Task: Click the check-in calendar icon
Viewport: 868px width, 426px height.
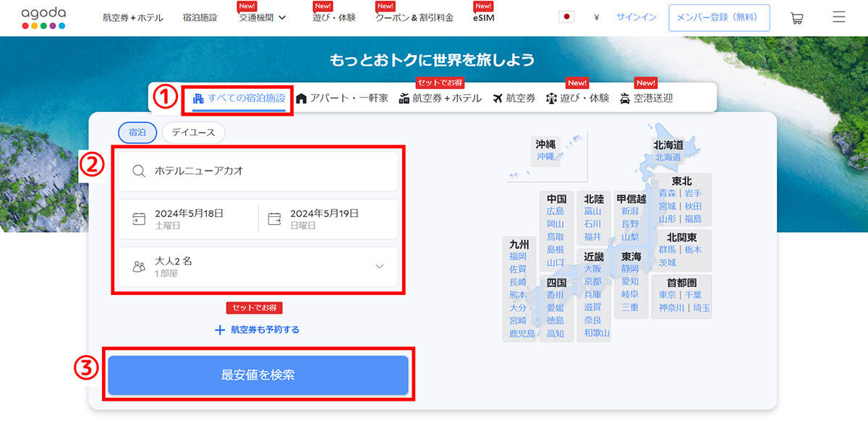Action: pos(140,219)
